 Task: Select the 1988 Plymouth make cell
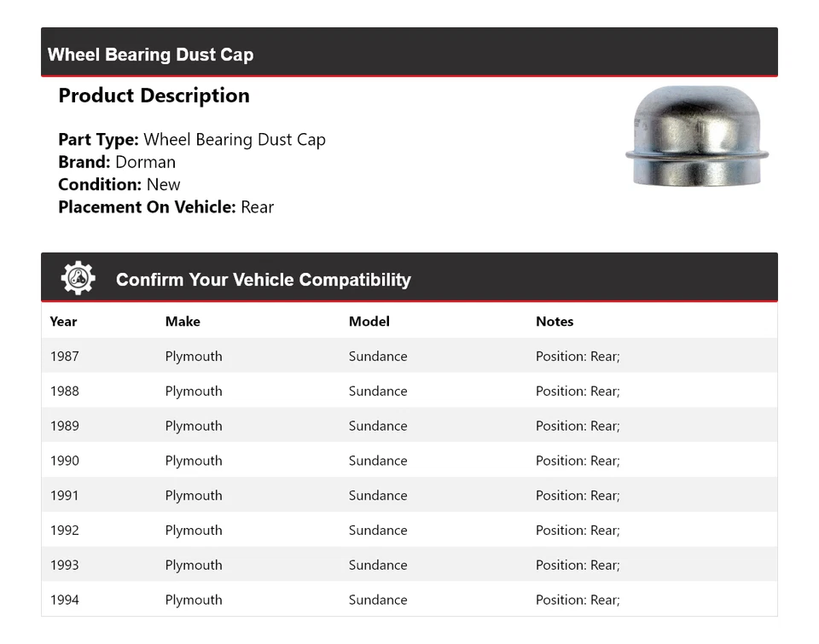pos(194,392)
